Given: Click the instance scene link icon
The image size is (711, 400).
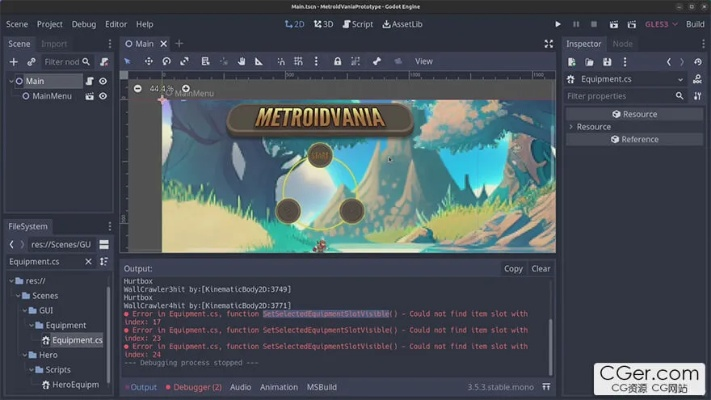Looking at the screenshot, I should point(31,62).
